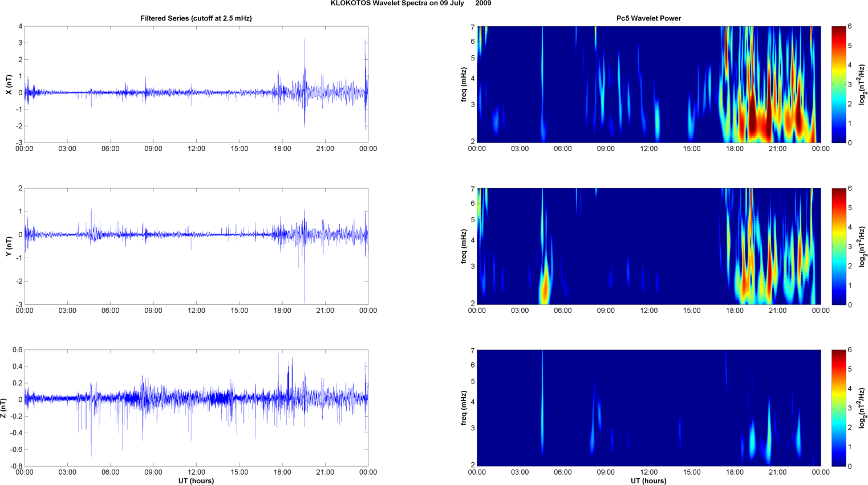Select the top Pc5 wavelet power spectrogram

pyautogui.click(x=648, y=84)
